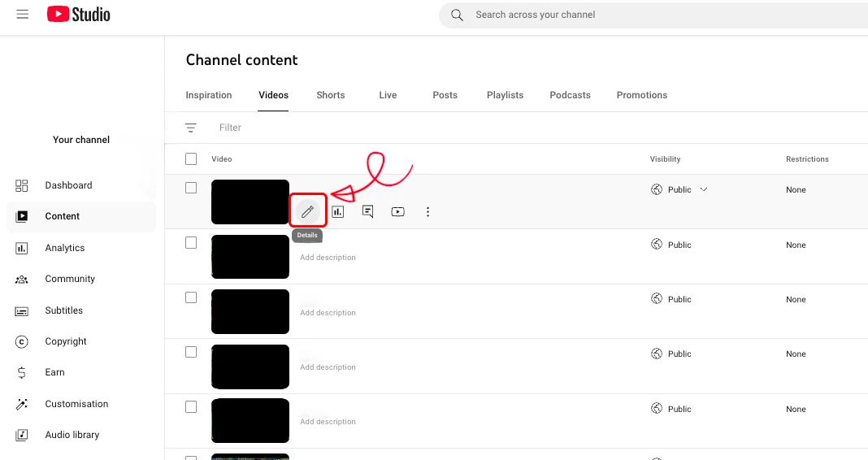Tick the checkbox of the second listed video
Image resolution: width=868 pixels, height=460 pixels.
pos(191,242)
